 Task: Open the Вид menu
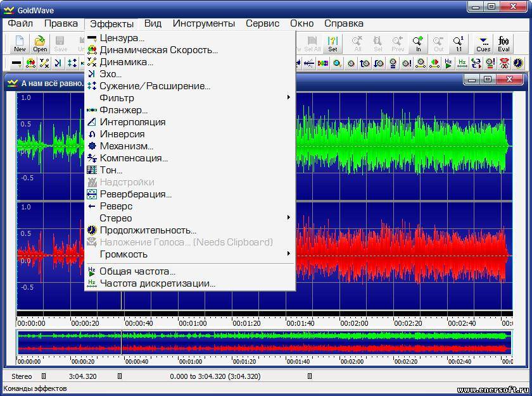click(x=153, y=23)
